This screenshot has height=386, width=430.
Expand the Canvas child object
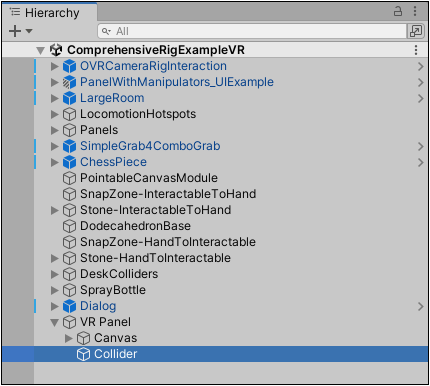coord(69,338)
